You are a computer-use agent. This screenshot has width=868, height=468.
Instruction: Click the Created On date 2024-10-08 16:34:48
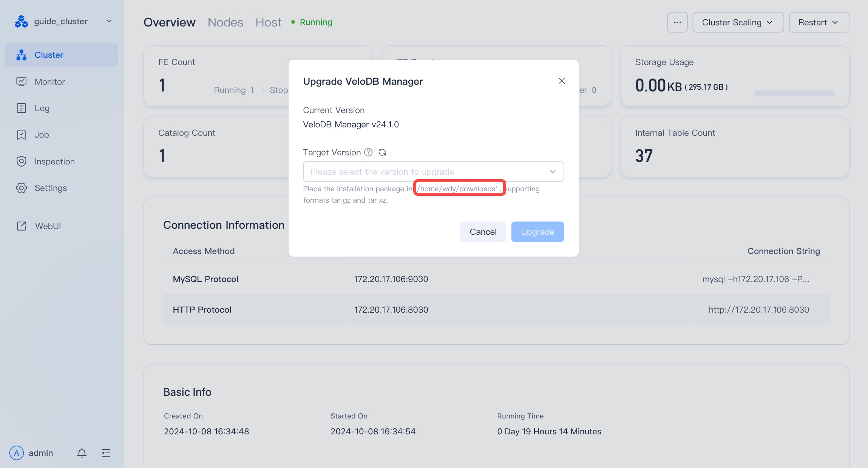click(207, 431)
